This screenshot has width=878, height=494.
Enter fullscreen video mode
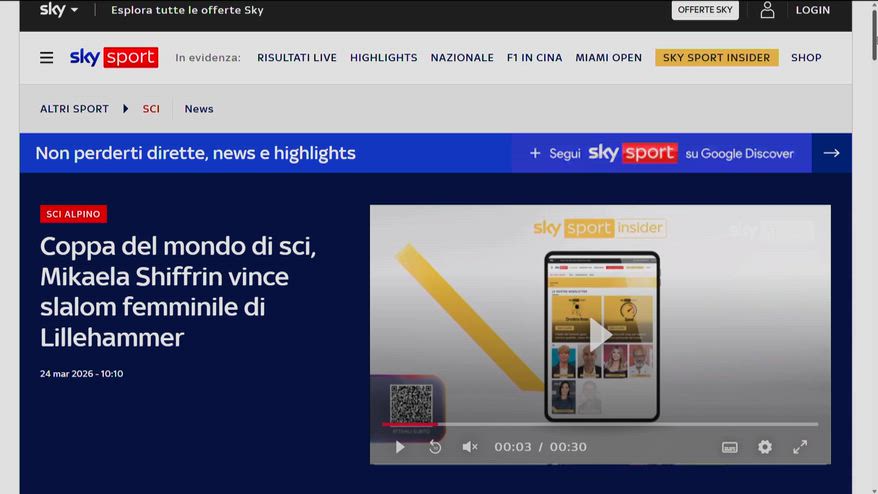point(800,447)
